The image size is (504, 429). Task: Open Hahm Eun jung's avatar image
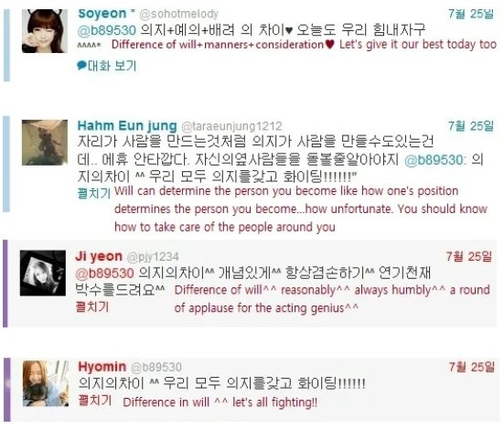(45, 143)
